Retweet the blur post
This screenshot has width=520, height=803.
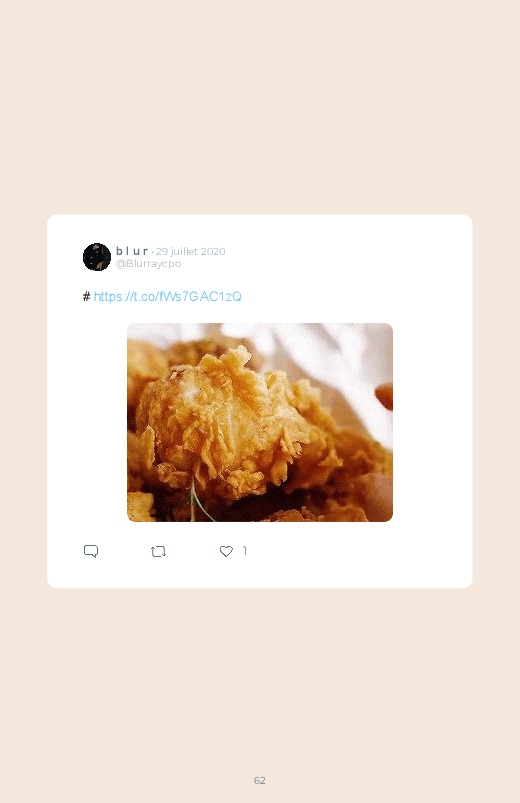point(158,552)
